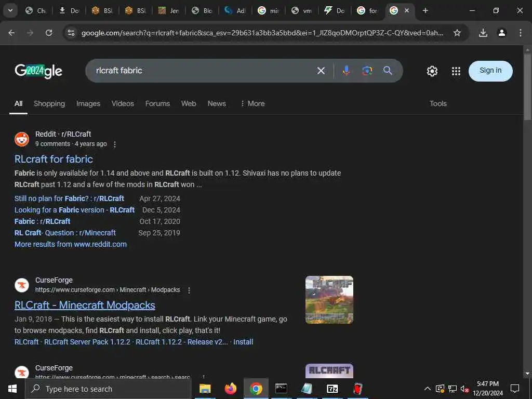Viewport: 532px width, 399px height.
Task: Switch to the Ad browser tab
Action: click(235, 10)
